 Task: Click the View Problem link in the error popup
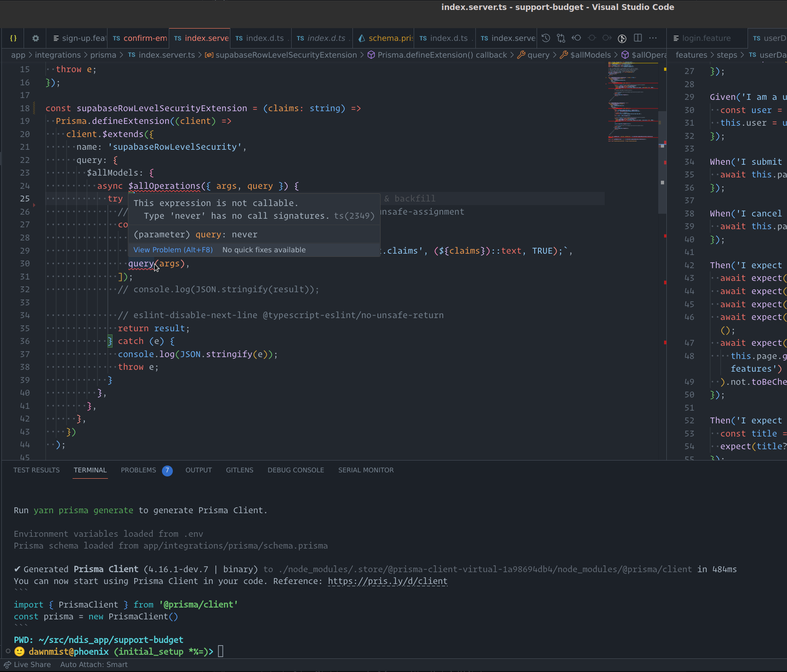click(173, 250)
